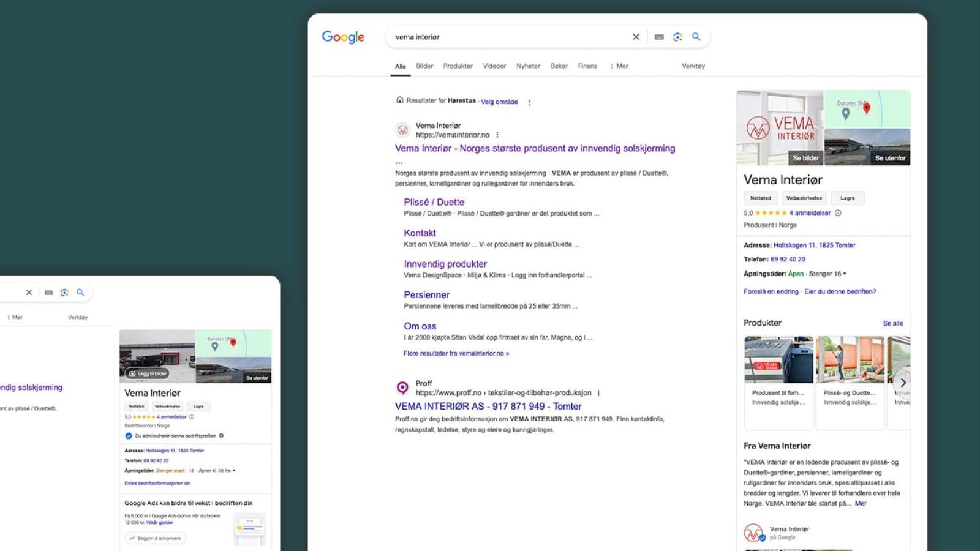Screen dimensions: 980x551
Task: Click the Nettsted button in main panel
Action: (x=761, y=198)
